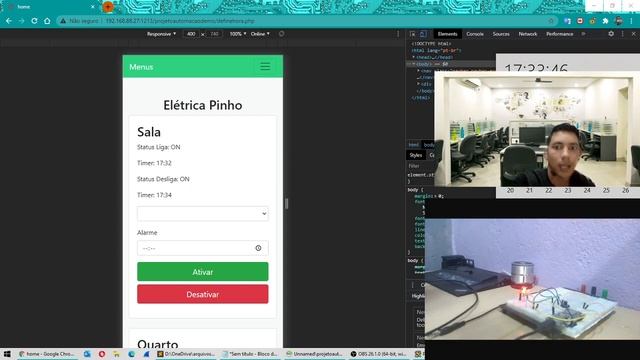The height and width of the screenshot is (360, 640).
Task: Click the viewport height field
Action: 214,34
